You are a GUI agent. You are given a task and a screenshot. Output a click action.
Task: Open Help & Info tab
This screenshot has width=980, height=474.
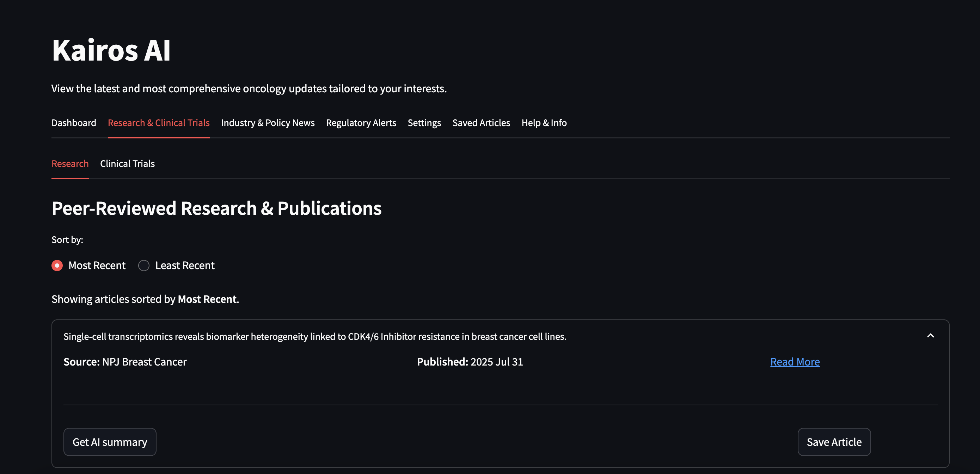[x=544, y=123]
